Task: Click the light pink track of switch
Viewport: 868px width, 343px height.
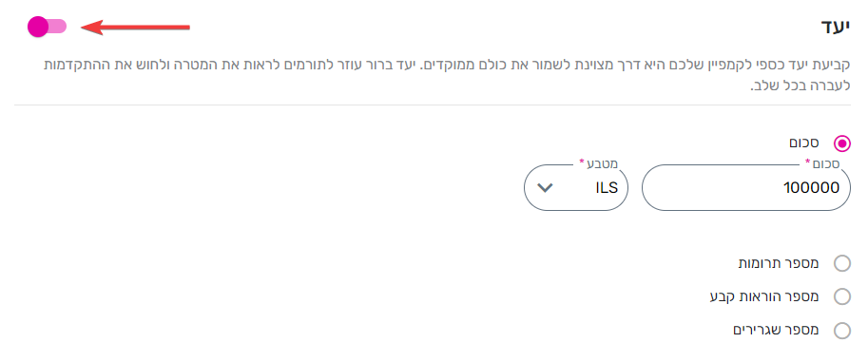Action: [x=58, y=27]
